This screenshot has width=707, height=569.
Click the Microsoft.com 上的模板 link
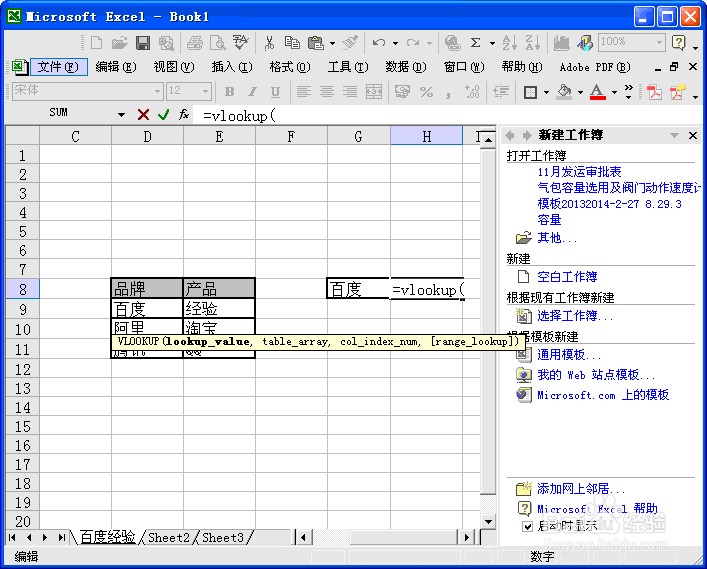point(603,395)
